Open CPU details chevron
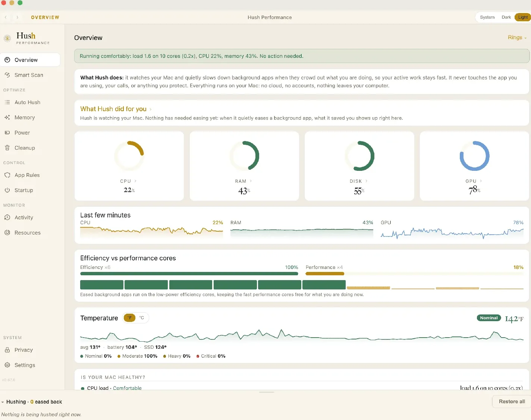This screenshot has width=531, height=420. pyautogui.click(x=135, y=181)
